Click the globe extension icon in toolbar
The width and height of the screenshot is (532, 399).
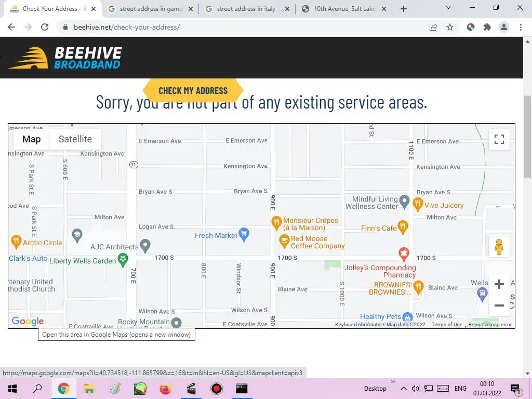(471, 27)
